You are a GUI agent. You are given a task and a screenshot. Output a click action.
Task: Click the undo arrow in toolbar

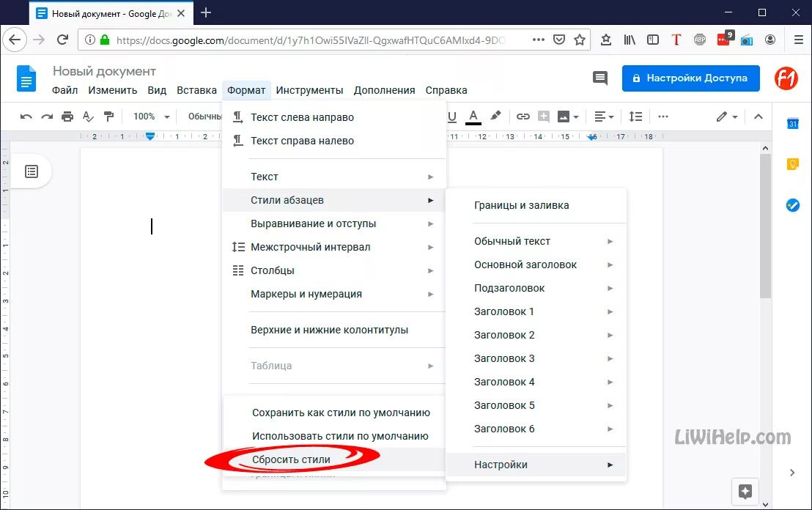26,117
